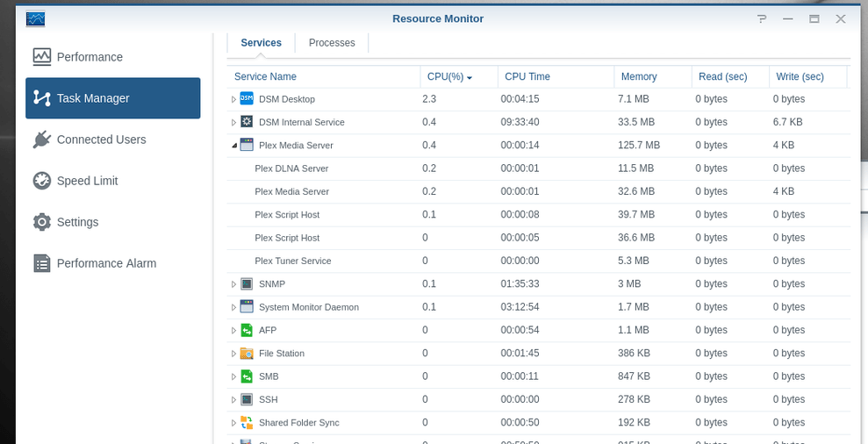Click the green SMB transfer icon
Viewport: 868px width, 444px height.
tap(247, 376)
